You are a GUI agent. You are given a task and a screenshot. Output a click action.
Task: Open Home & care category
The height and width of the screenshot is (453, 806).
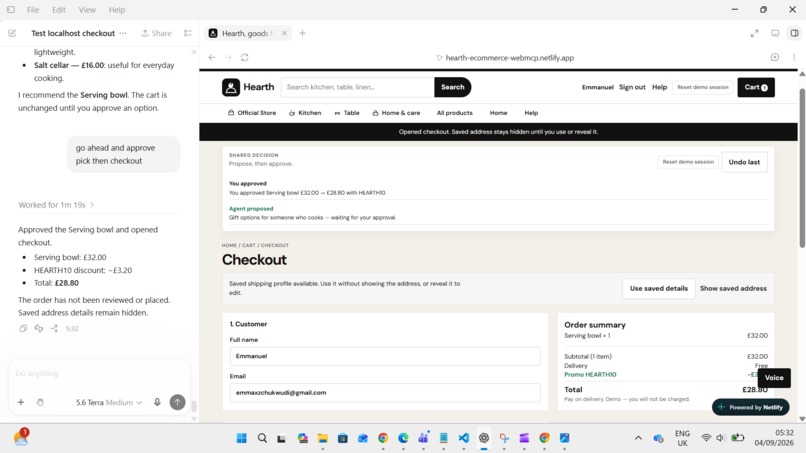(x=396, y=113)
